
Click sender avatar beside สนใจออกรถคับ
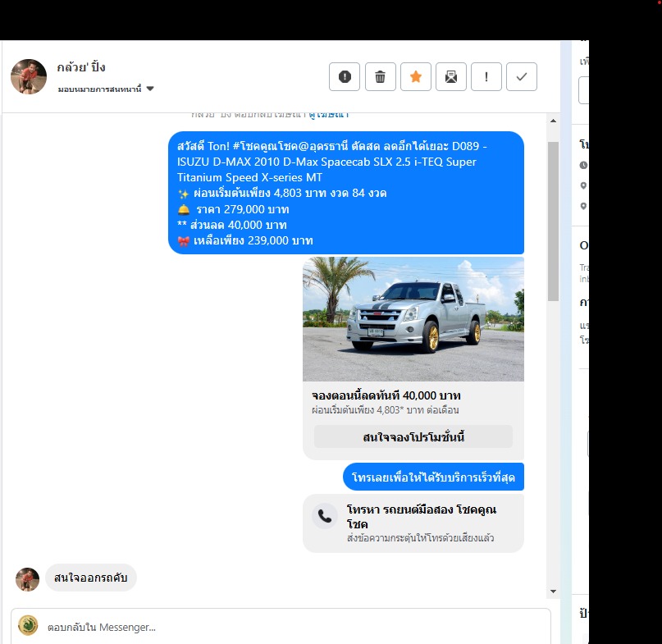click(x=27, y=579)
